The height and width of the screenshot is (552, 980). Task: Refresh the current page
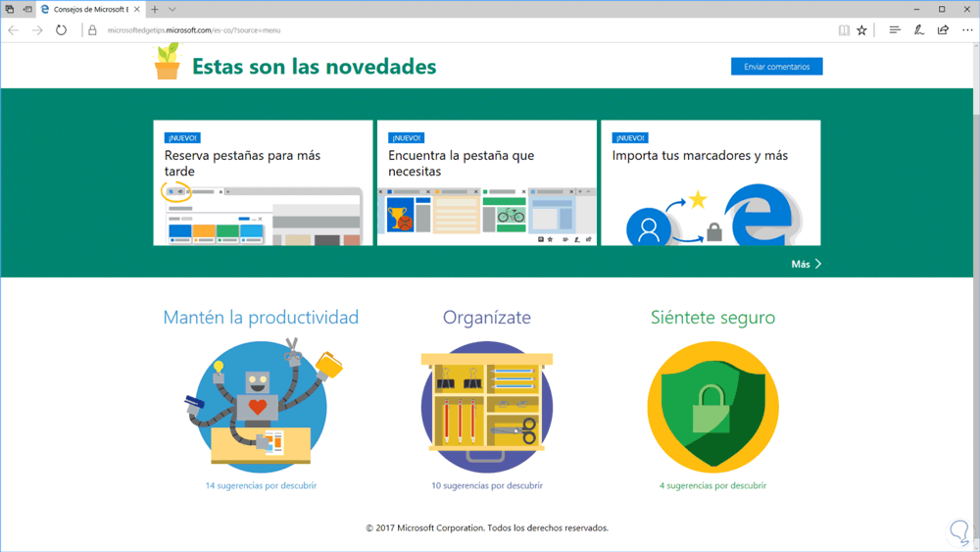[61, 30]
